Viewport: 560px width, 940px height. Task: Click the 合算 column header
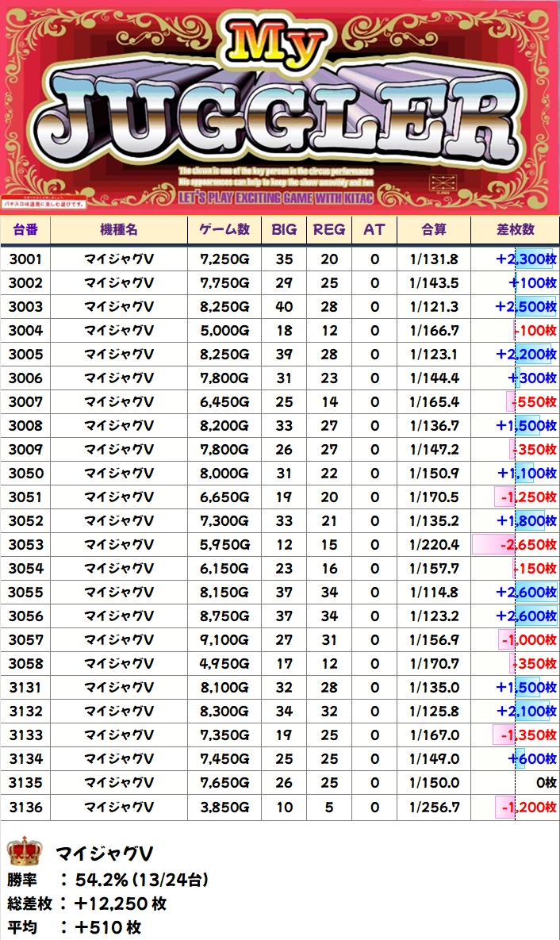tap(433, 229)
